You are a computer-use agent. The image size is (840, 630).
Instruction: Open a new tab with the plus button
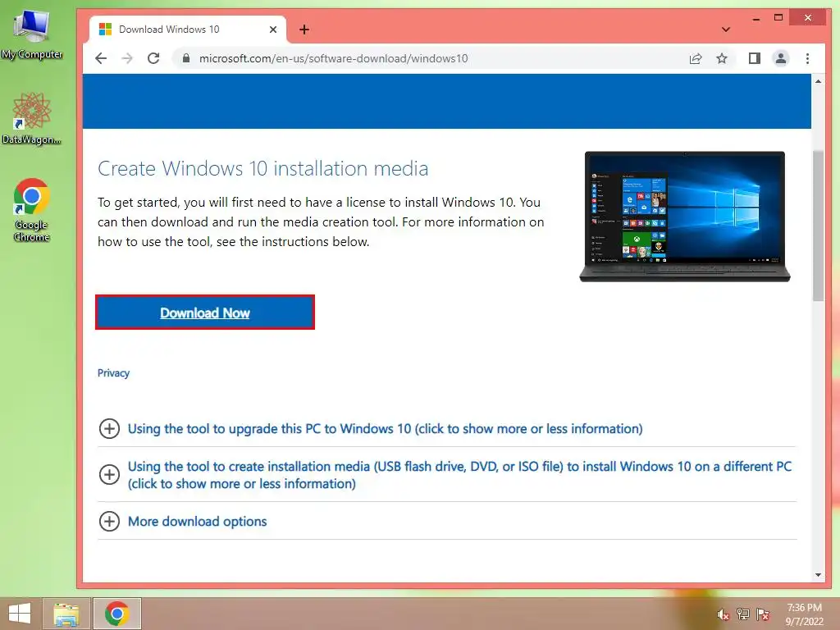[304, 30]
